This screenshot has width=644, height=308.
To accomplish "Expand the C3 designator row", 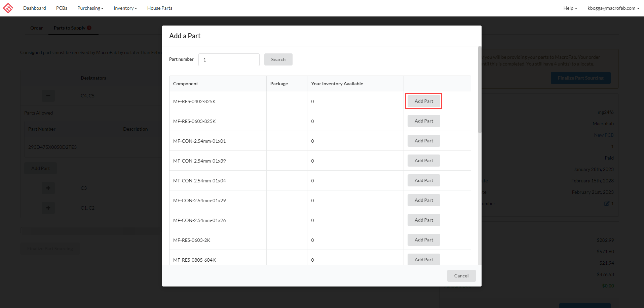I will tap(48, 188).
